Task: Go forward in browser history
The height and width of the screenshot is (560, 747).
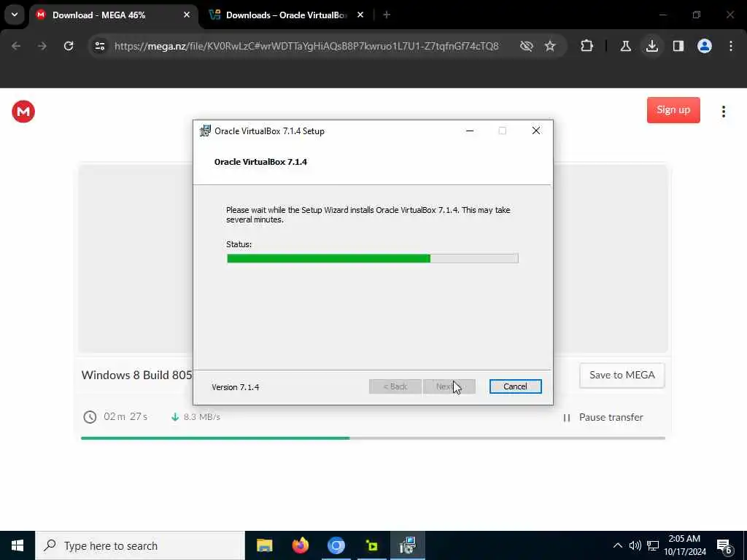Action: 42,46
